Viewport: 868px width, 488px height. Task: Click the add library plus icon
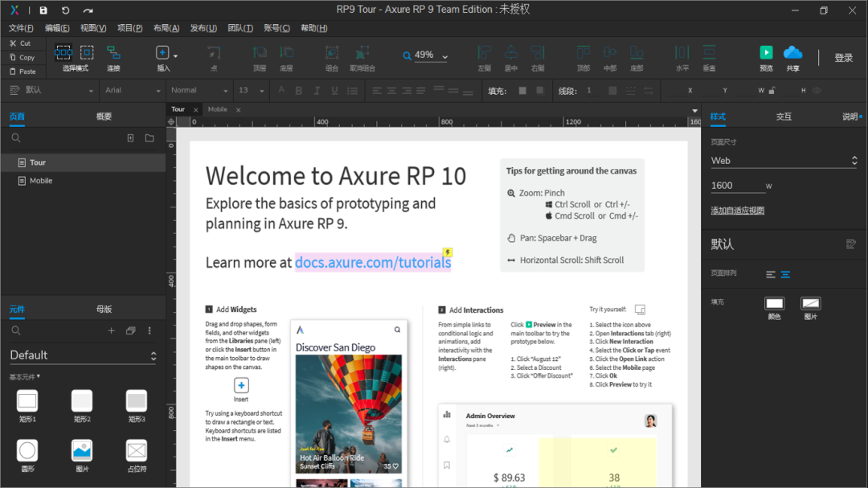point(111,330)
